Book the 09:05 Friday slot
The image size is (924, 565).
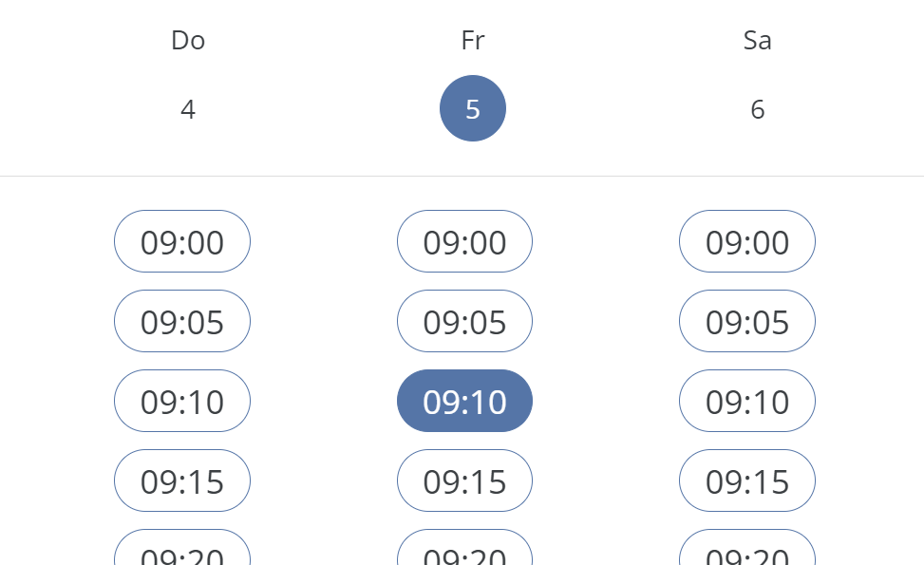464,322
